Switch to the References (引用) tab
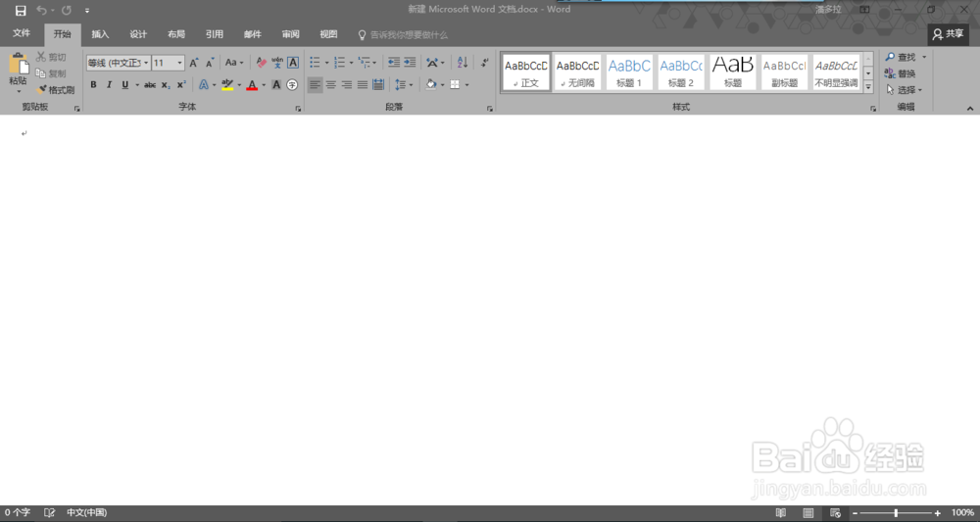Screen dimensions: 980x522 [x=215, y=34]
